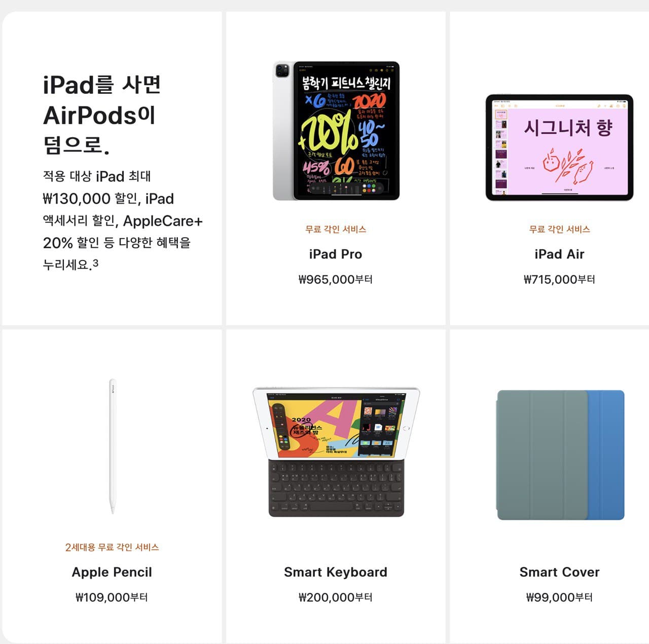Open the Apple Pencil title link
The height and width of the screenshot is (644, 649).
[112, 572]
